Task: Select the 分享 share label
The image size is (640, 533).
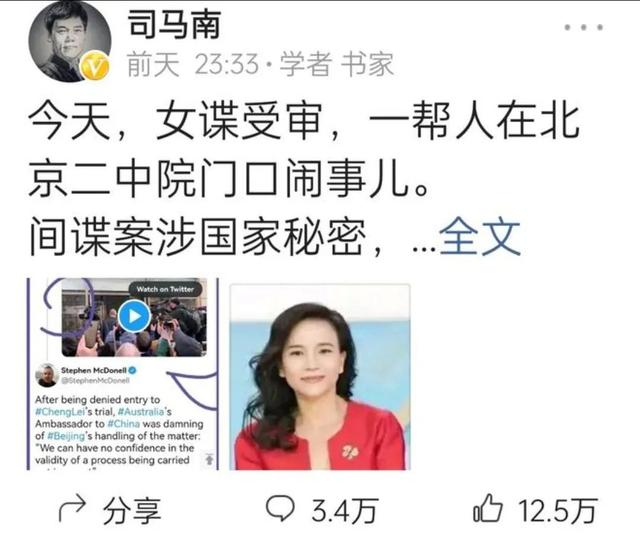Action: coord(131,511)
